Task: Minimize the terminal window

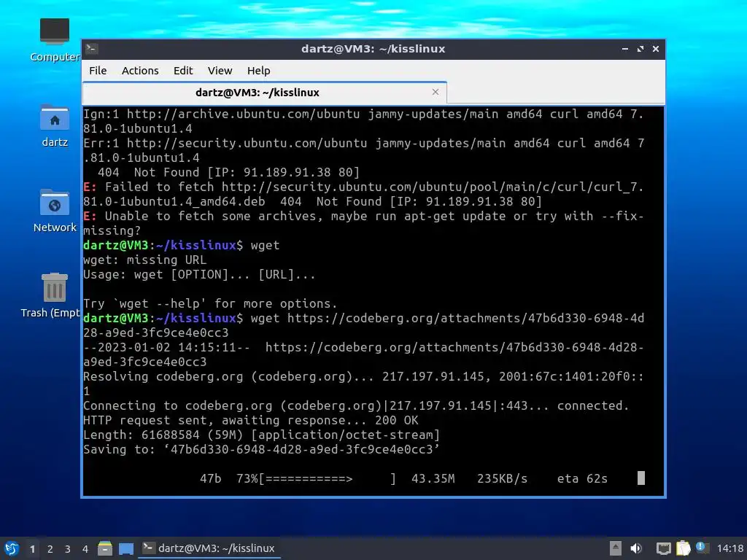Action: pyautogui.click(x=624, y=49)
